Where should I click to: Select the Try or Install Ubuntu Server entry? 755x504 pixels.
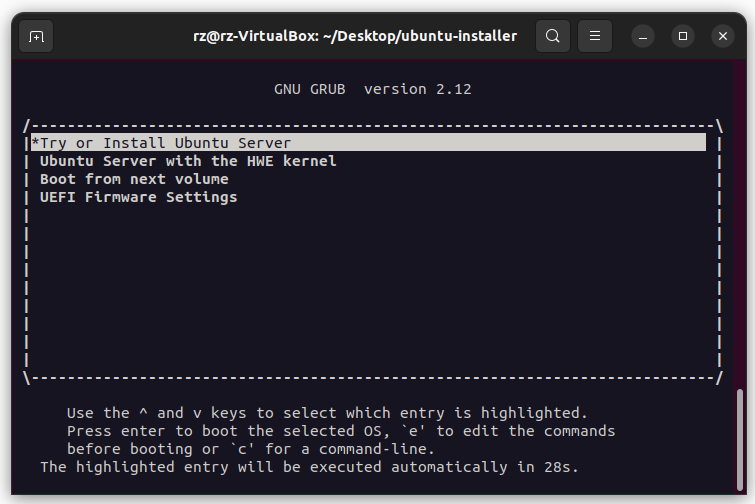(161, 143)
